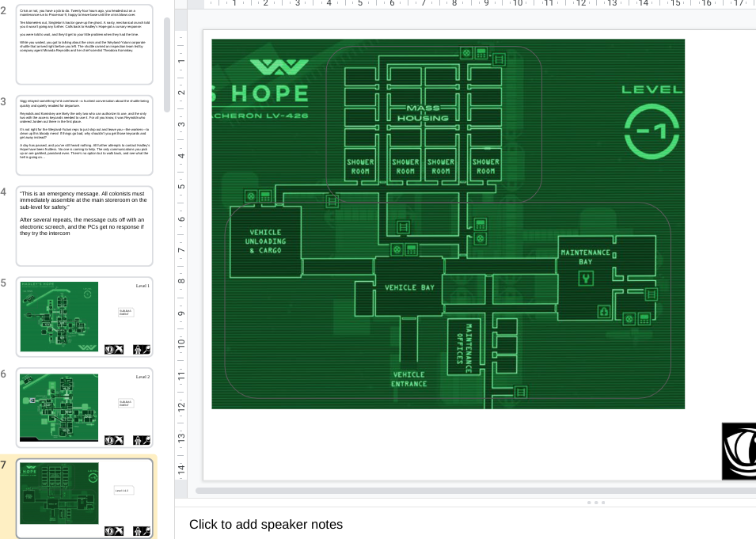Select the Weyland-Yutani logo above HOPE
This screenshot has width=756, height=539.
tap(279, 67)
